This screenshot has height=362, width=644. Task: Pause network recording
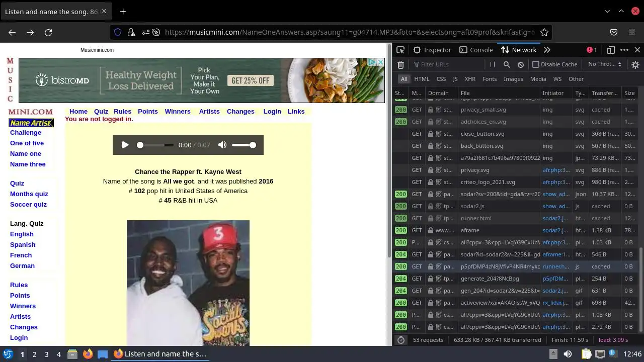click(493, 64)
